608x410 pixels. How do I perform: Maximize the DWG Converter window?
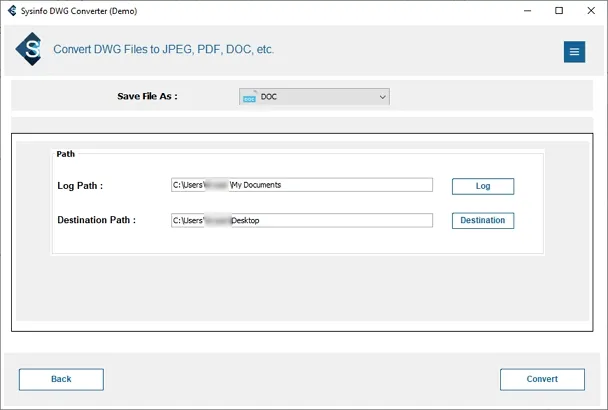coord(559,11)
